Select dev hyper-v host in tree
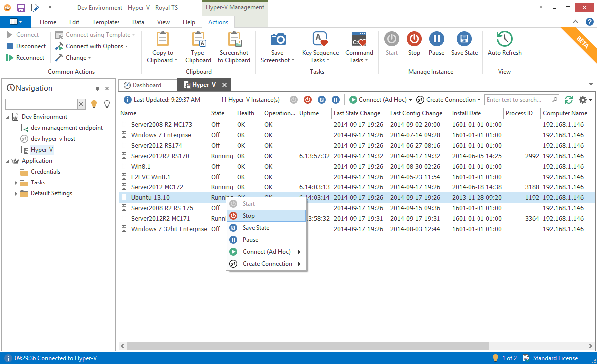597x364 pixels. (x=53, y=139)
